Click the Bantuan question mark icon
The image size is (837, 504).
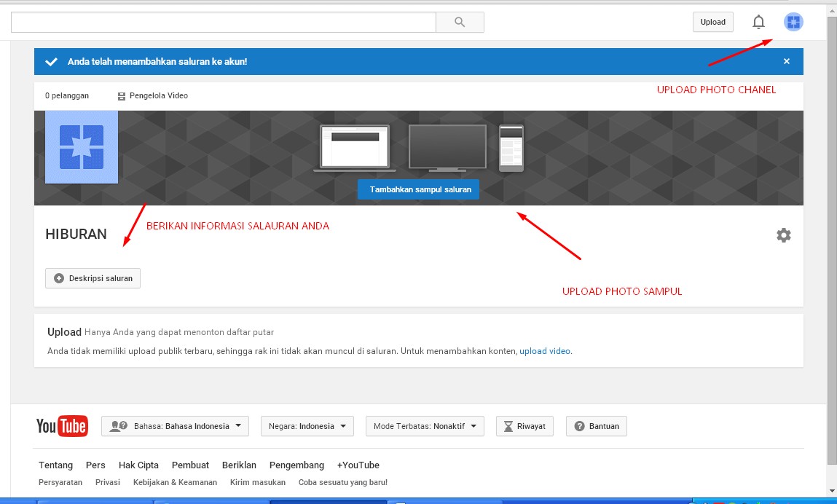point(579,426)
